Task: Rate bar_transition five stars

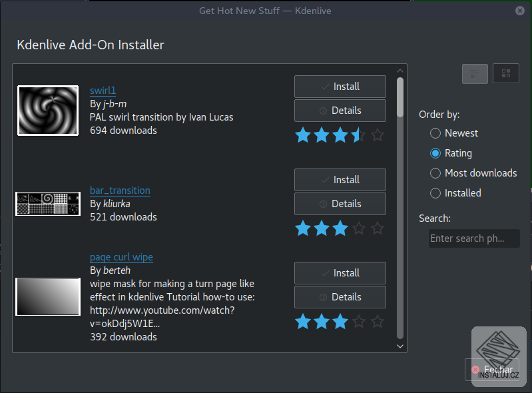Action: pyautogui.click(x=378, y=228)
